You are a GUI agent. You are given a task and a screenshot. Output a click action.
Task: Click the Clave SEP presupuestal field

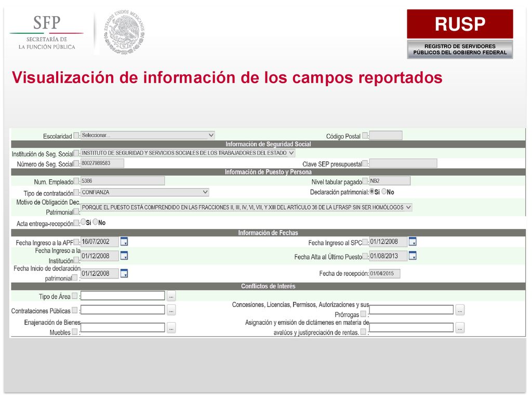pyautogui.click(x=403, y=163)
